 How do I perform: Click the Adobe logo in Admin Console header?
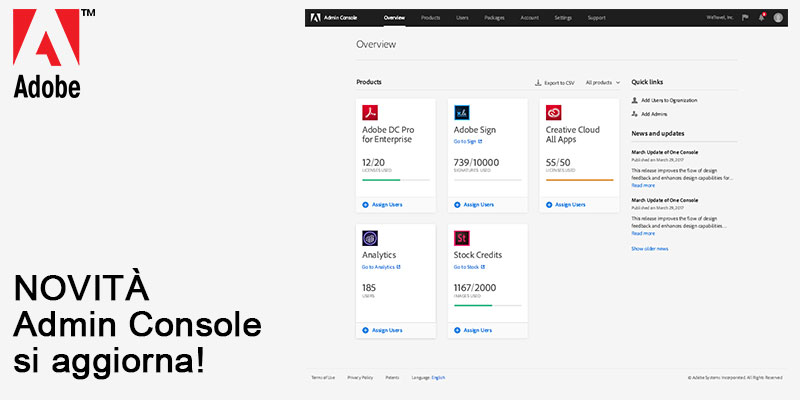[315, 17]
